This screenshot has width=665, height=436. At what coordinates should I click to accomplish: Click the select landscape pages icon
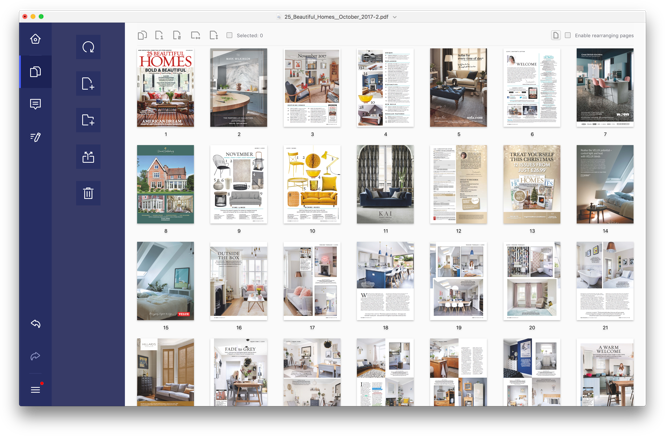(x=196, y=35)
